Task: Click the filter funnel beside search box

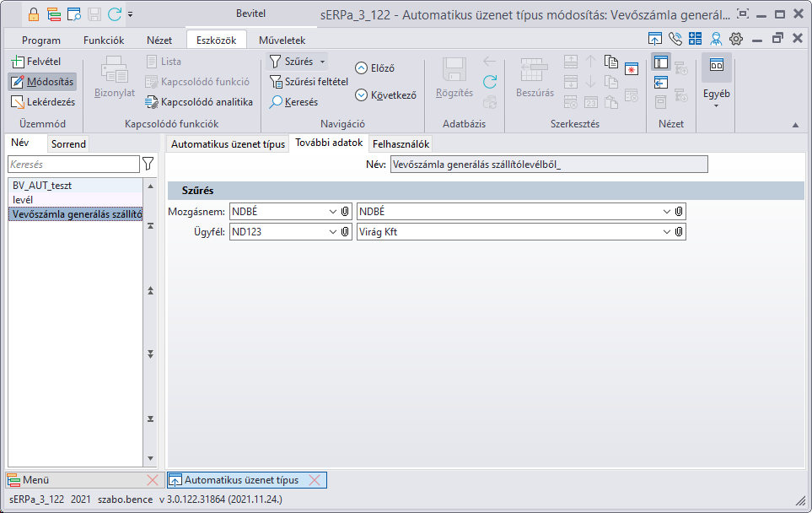Action: click(x=148, y=164)
